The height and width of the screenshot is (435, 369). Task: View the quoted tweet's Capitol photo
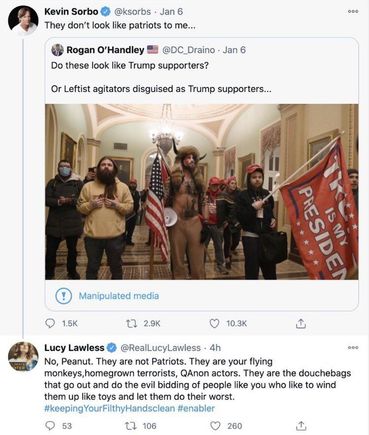(202, 192)
